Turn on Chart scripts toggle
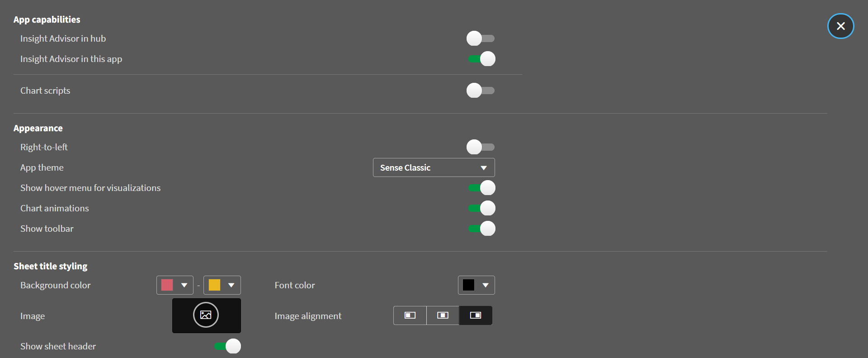Screen dimensions: 868x358 481,91
